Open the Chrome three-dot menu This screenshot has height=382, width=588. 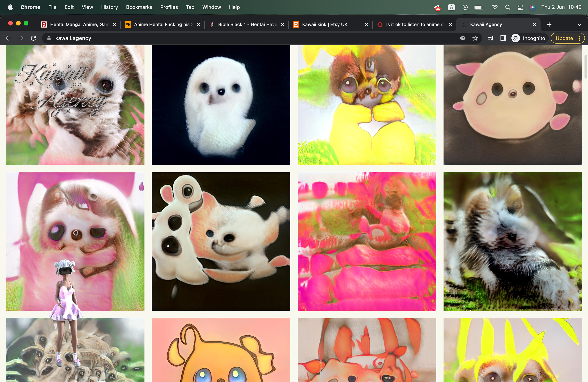coord(580,38)
